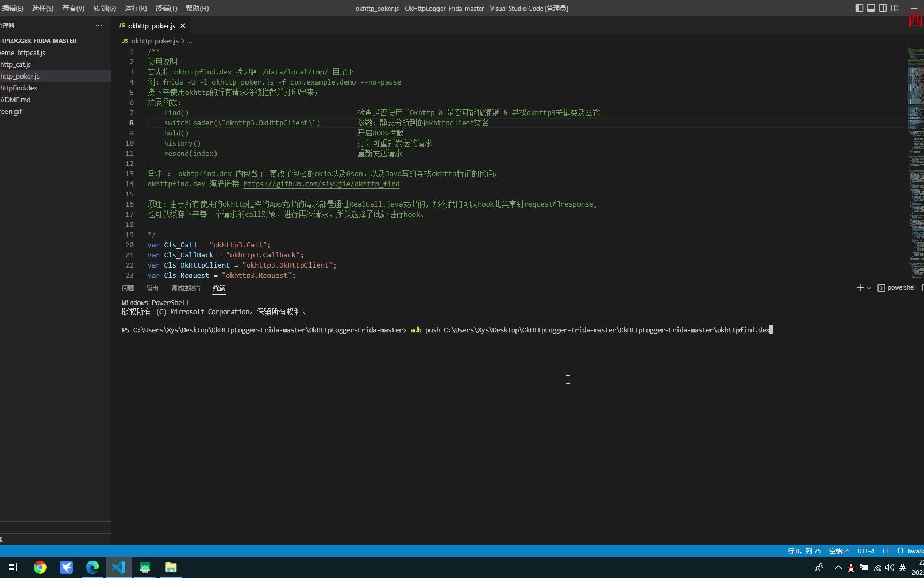Open the volume speaker tray icon
The width and height of the screenshot is (924, 578).
pyautogui.click(x=890, y=567)
